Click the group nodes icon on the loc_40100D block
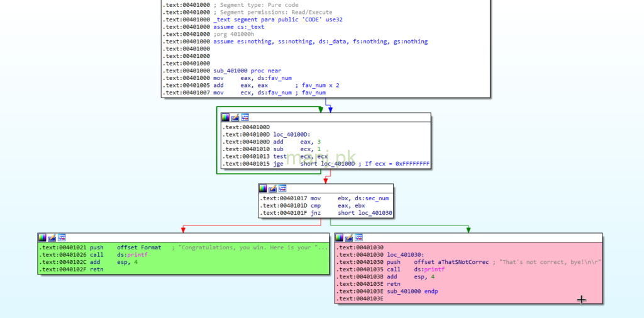This screenshot has height=318, width=644. pyautogui.click(x=245, y=117)
